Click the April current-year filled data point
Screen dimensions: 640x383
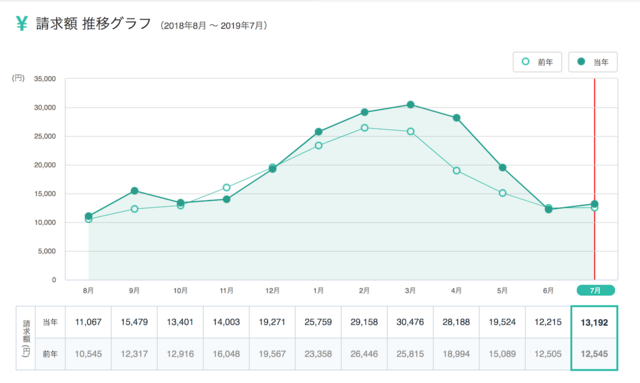tap(457, 118)
